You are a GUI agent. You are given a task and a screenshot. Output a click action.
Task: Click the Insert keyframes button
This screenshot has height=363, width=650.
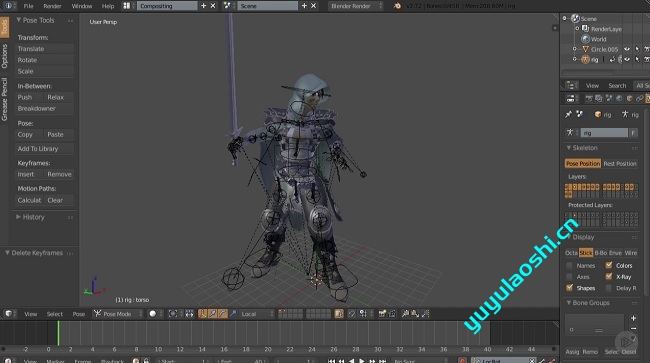[x=29, y=174]
